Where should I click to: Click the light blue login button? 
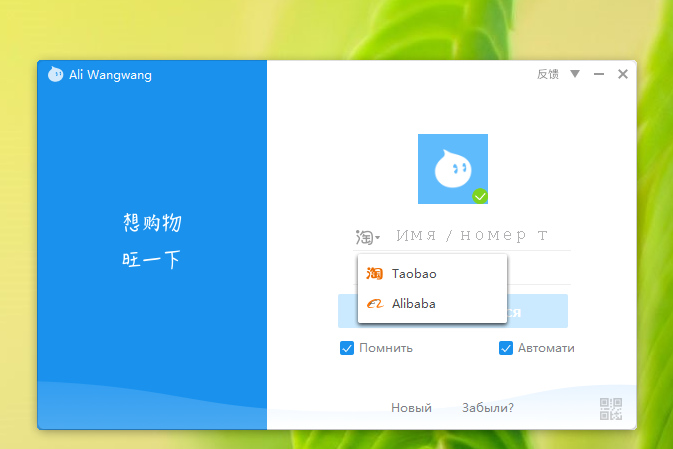pos(453,311)
